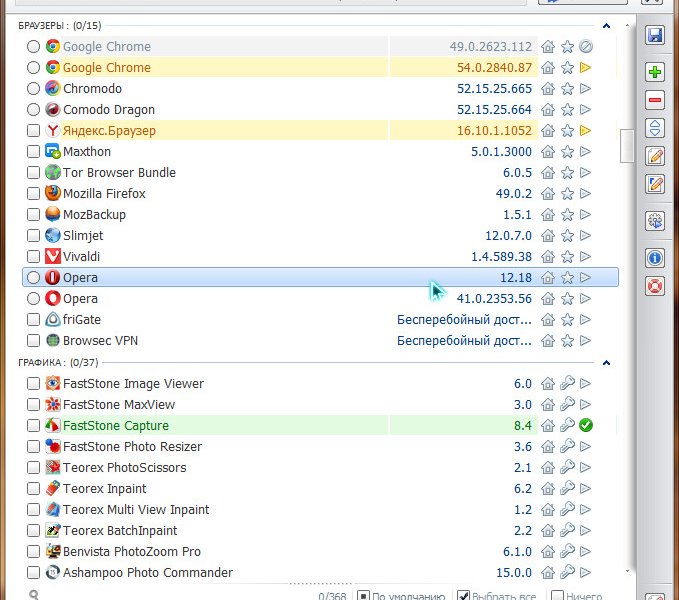The width and height of the screenshot is (679, 600).
Task: Click disabled circle icon for Chrome 49.0.2623.112
Action: pos(585,46)
